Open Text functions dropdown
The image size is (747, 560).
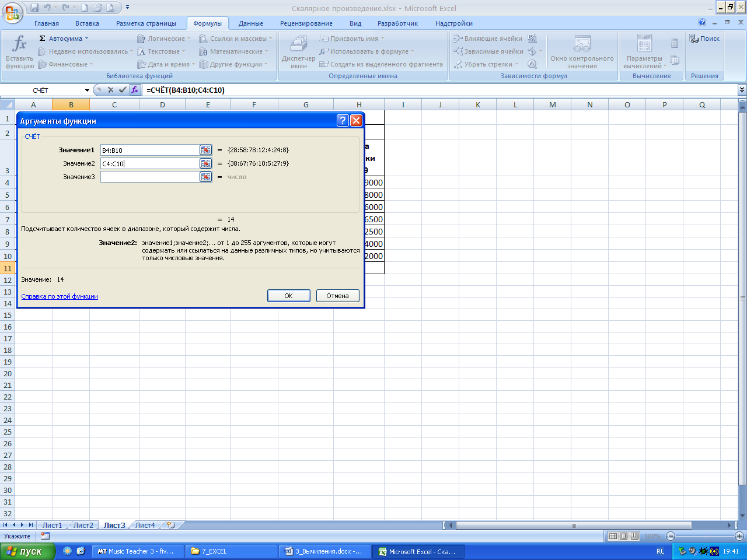point(161,51)
